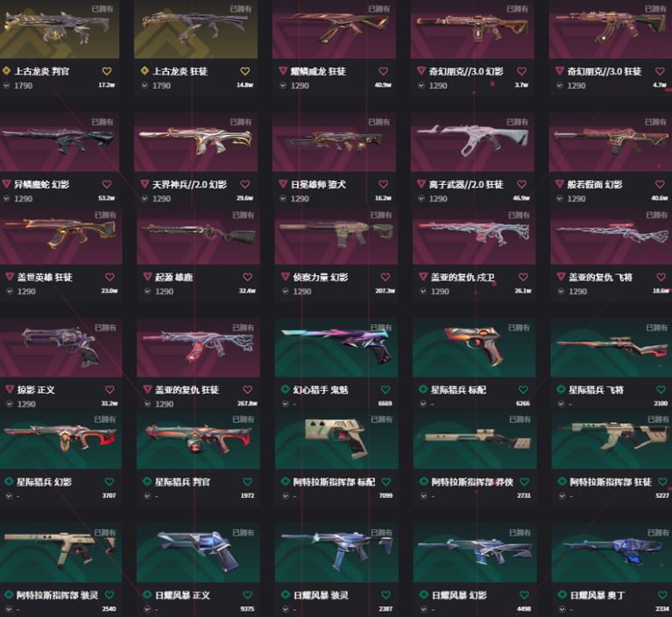672x617 pixels.
Task: Select the 日耀风暴 幻影 weapon thumbnail
Action: click(x=475, y=552)
